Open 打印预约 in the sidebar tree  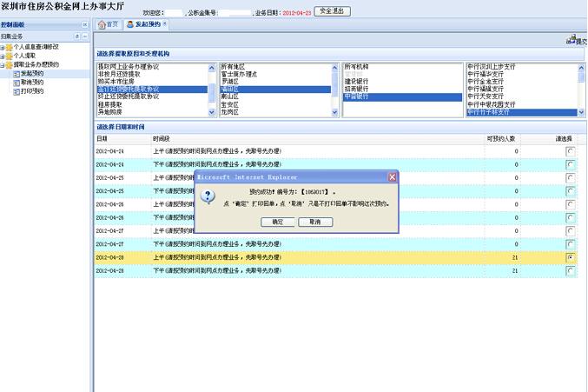click(x=32, y=90)
